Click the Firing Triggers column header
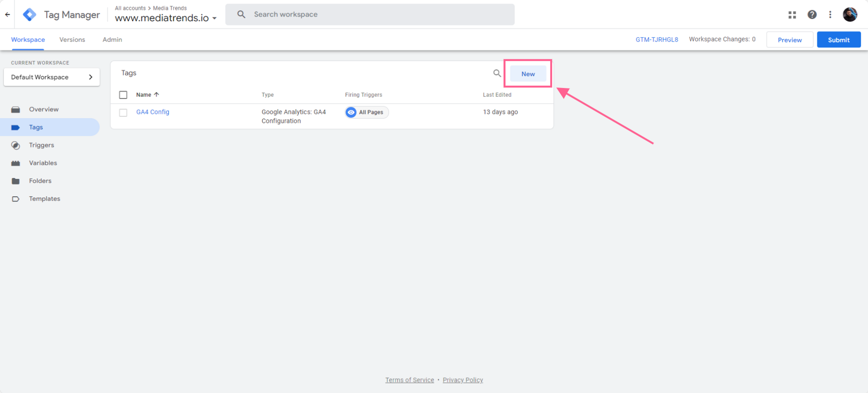Viewport: 868px width, 393px height. pos(364,95)
